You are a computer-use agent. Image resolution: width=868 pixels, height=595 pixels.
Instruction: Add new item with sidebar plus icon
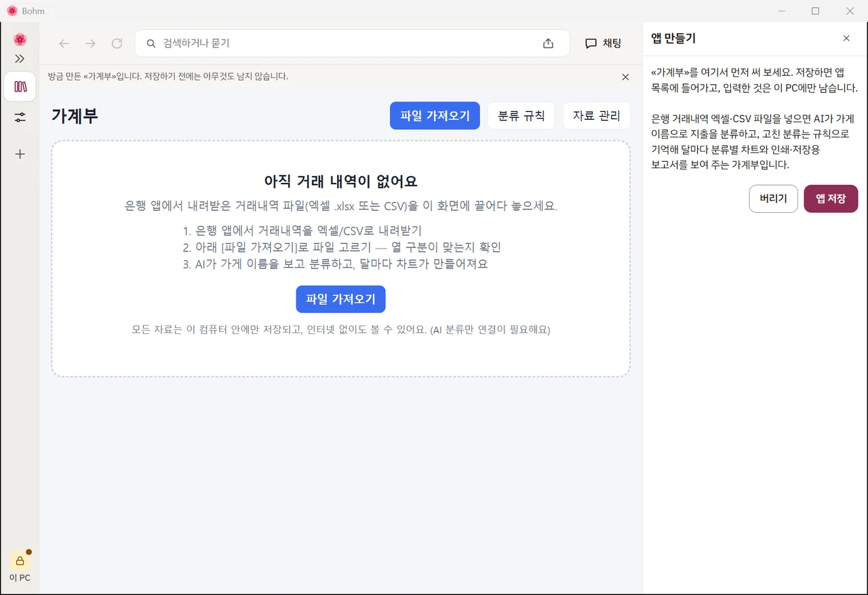(20, 154)
